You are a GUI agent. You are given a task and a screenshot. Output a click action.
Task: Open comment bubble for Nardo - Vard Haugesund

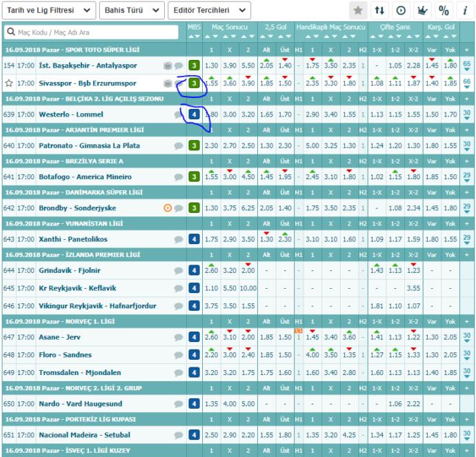(x=179, y=404)
